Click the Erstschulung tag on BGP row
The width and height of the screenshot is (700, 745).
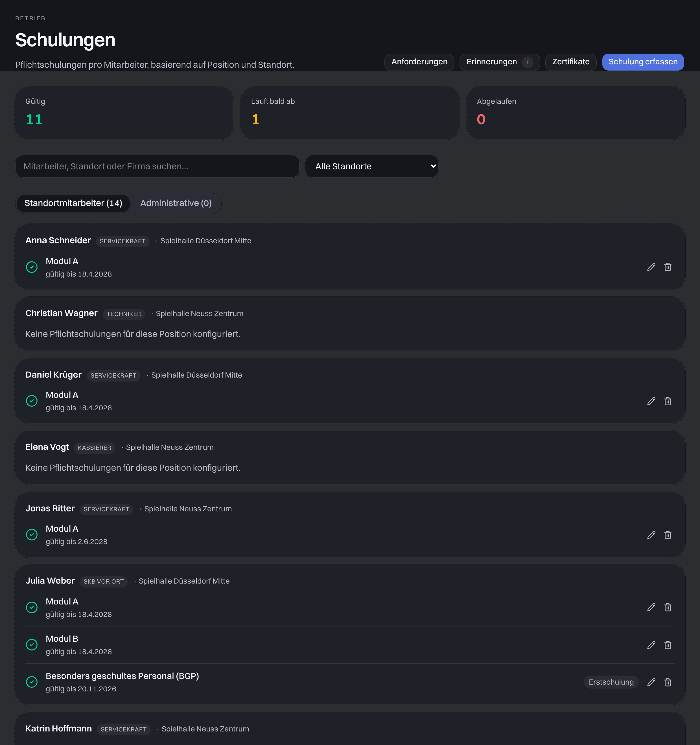[611, 682]
